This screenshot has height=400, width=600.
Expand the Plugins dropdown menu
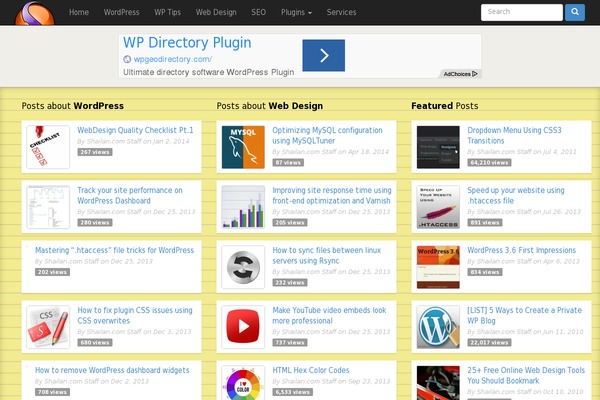point(296,12)
